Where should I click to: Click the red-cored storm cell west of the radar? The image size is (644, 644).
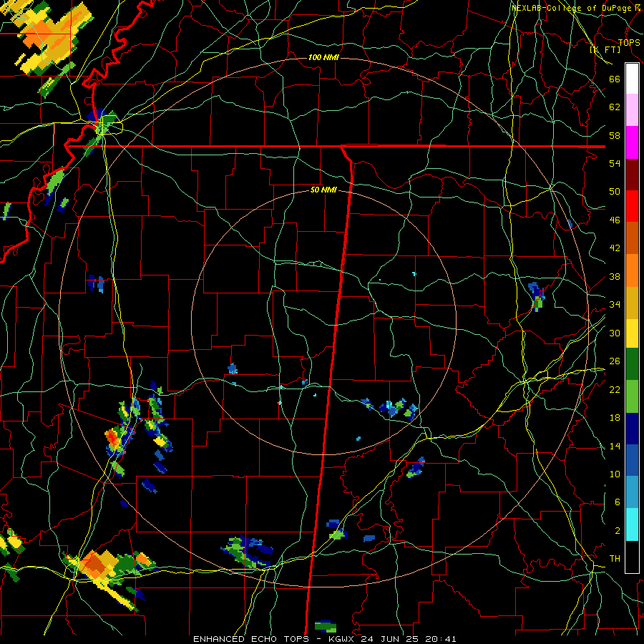112,438
